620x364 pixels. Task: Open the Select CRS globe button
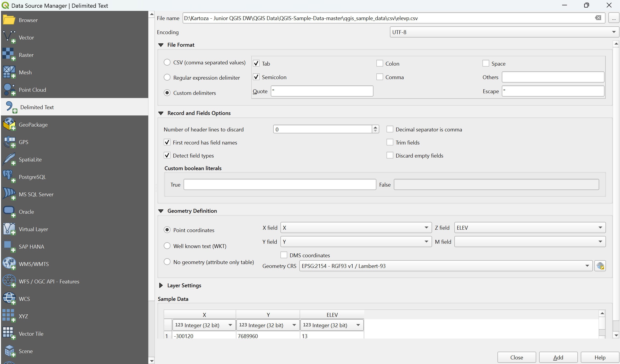[600, 266]
